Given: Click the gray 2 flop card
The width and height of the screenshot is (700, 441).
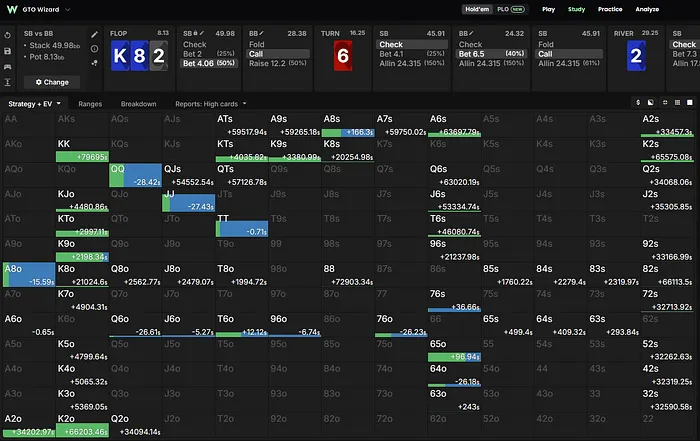Looking at the screenshot, I should pos(158,56).
